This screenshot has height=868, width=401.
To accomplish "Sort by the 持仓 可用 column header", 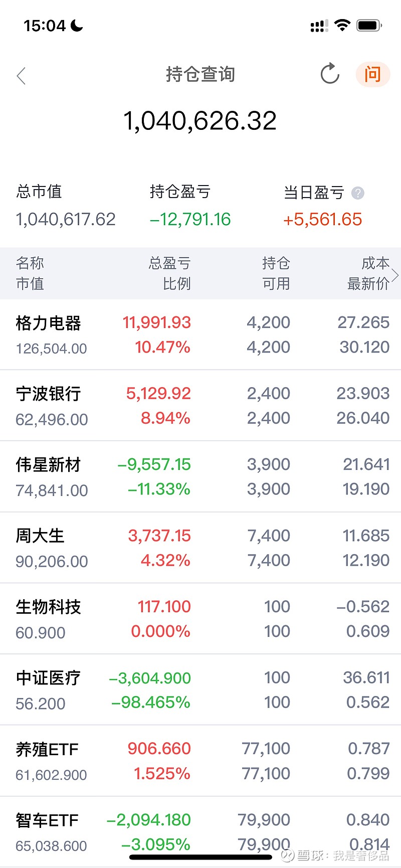I will (x=276, y=273).
